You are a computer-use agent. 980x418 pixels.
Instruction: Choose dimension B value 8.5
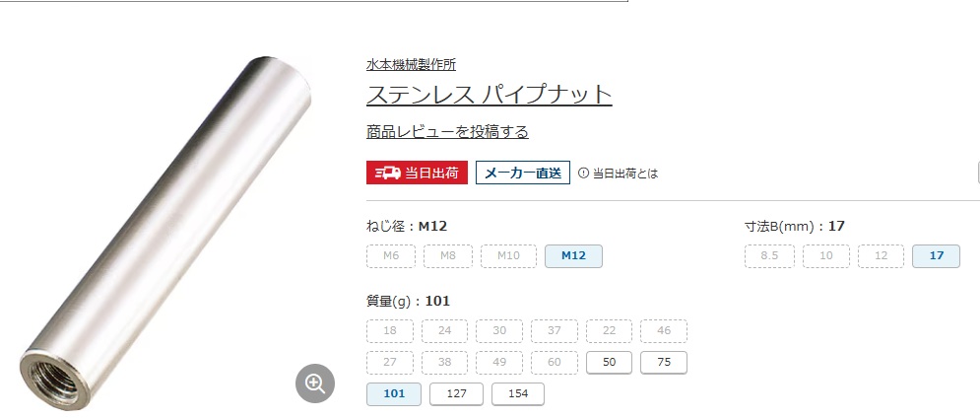769,256
